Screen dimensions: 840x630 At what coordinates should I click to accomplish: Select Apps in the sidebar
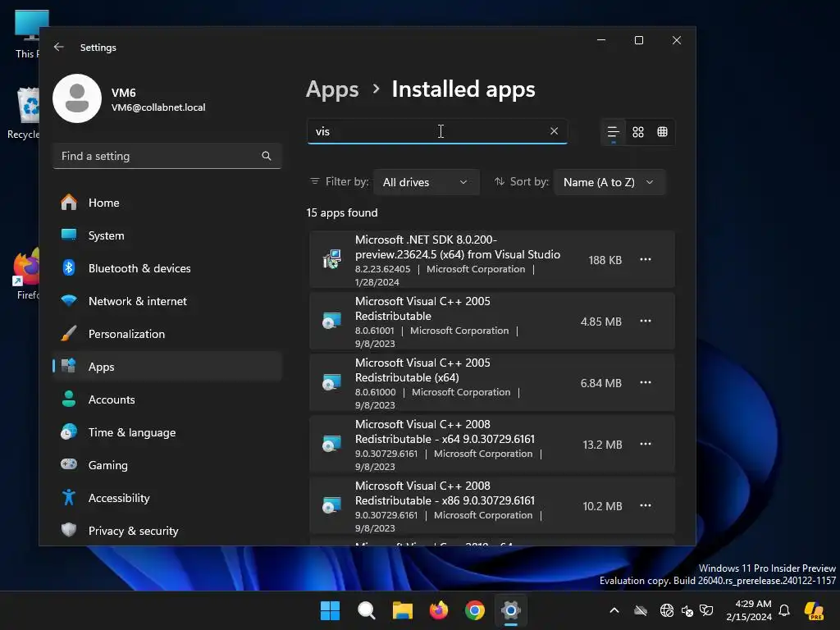167,367
